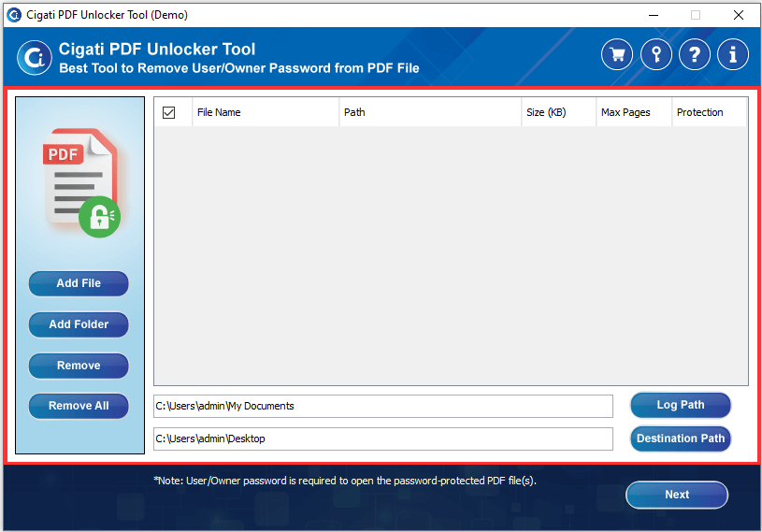762x532 pixels.
Task: Focus the My Documents log path field
Action: pyautogui.click(x=383, y=406)
